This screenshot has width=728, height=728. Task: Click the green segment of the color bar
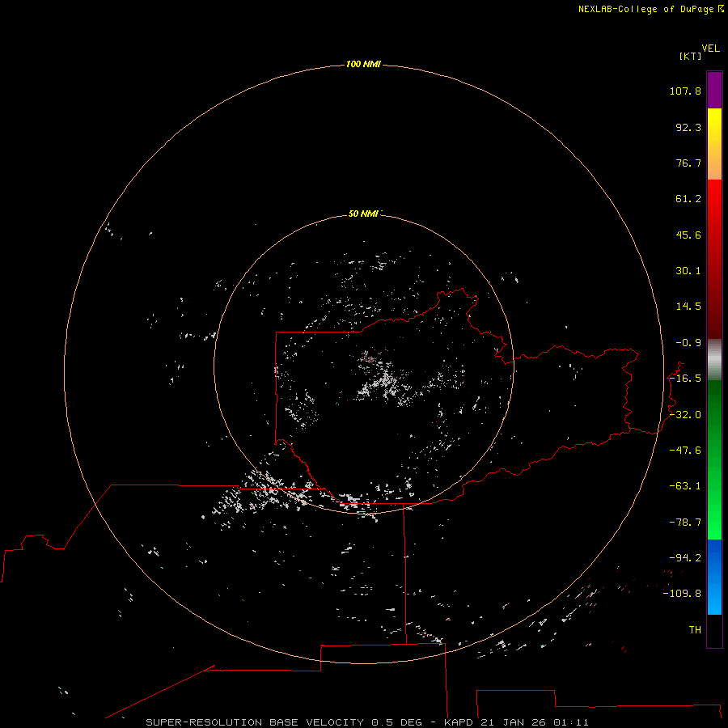click(714, 459)
